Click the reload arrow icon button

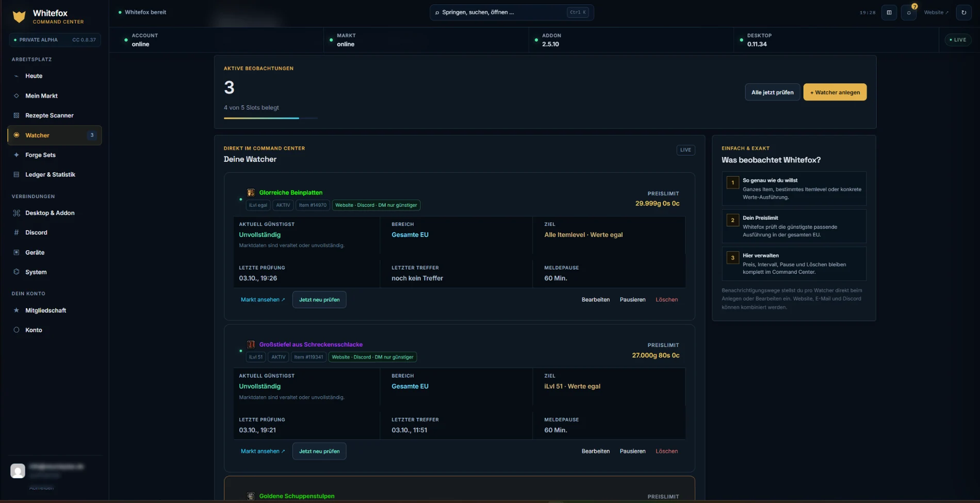(963, 12)
